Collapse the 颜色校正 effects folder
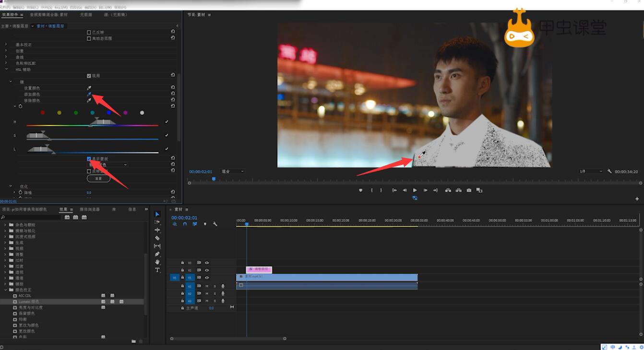Viewport: 644px width, 350px height. (x=5, y=290)
